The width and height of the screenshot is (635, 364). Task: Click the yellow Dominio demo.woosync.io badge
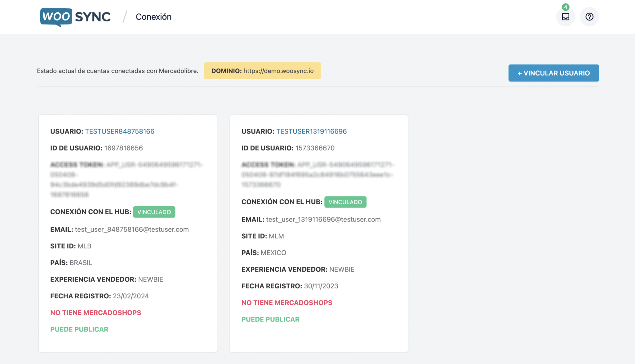pos(262,71)
